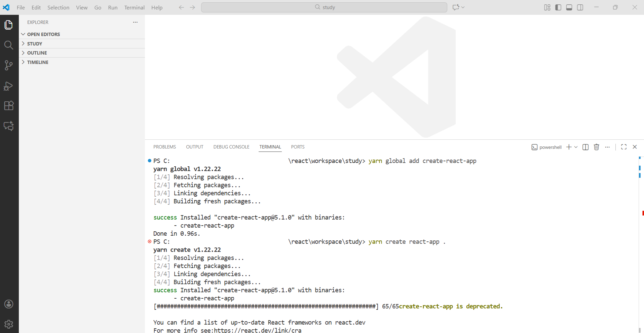Toggle bottom panel visibility

569,7
